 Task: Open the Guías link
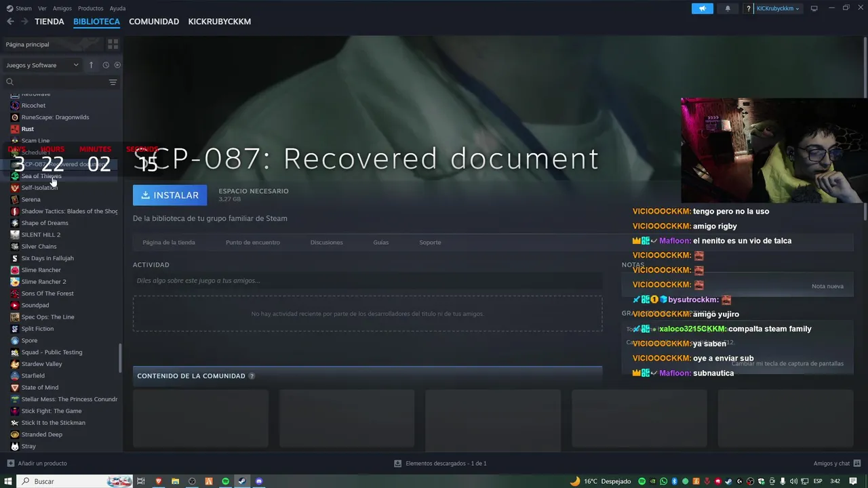380,242
